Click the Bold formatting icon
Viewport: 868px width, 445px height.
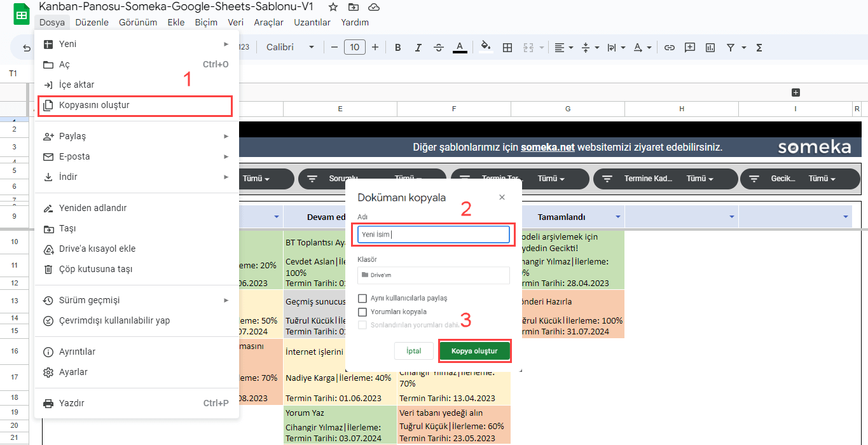[x=397, y=48]
